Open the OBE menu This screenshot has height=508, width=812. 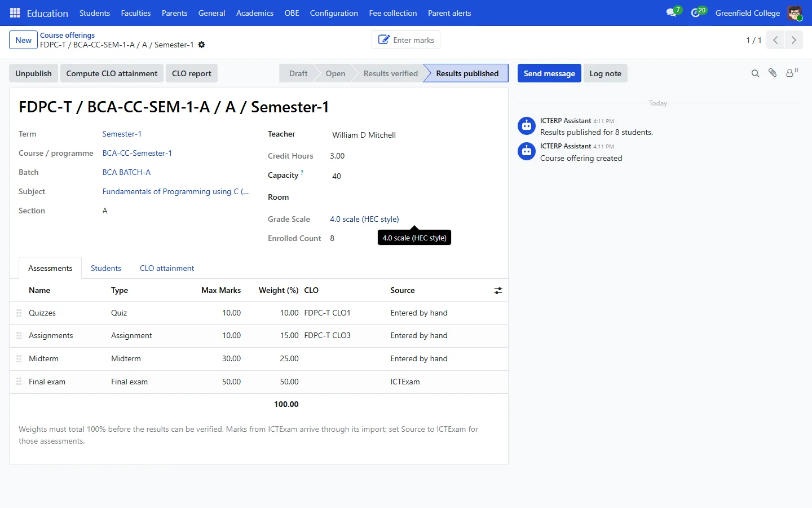pyautogui.click(x=292, y=13)
